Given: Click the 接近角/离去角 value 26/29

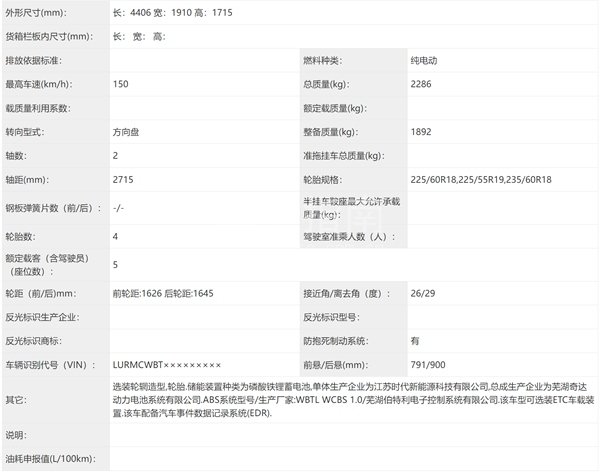Looking at the screenshot, I should (424, 294).
